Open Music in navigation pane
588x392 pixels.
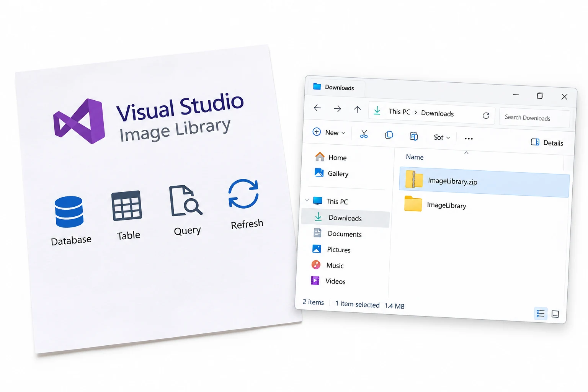(x=327, y=265)
